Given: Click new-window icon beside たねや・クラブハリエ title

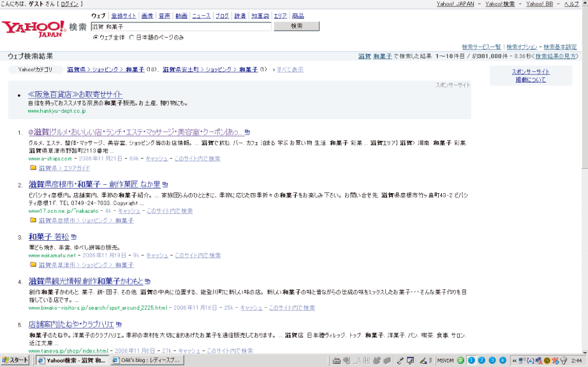Looking at the screenshot, I should click(x=119, y=324).
